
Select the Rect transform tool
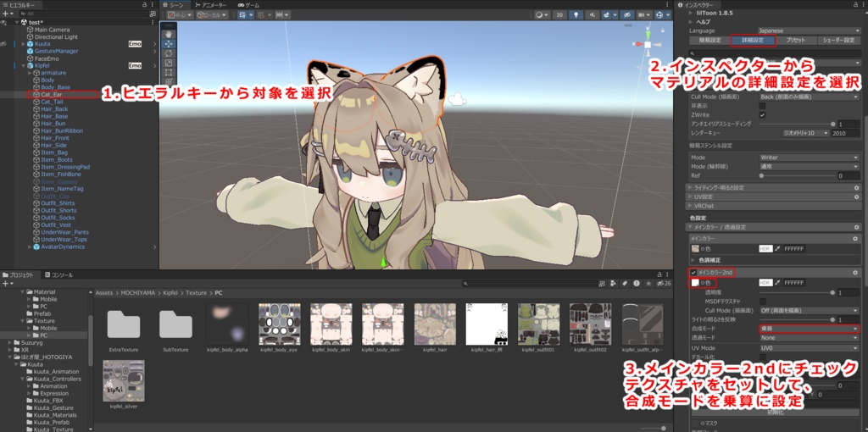(x=169, y=72)
